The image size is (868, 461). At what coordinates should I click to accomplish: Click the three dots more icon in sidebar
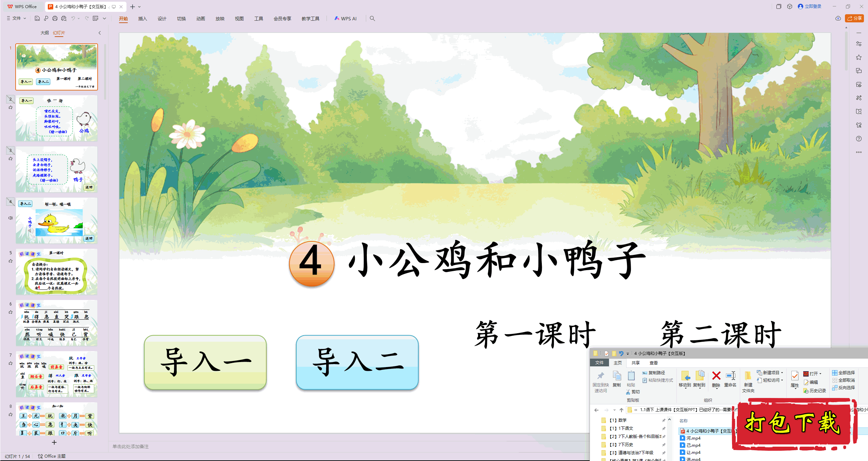(x=859, y=152)
